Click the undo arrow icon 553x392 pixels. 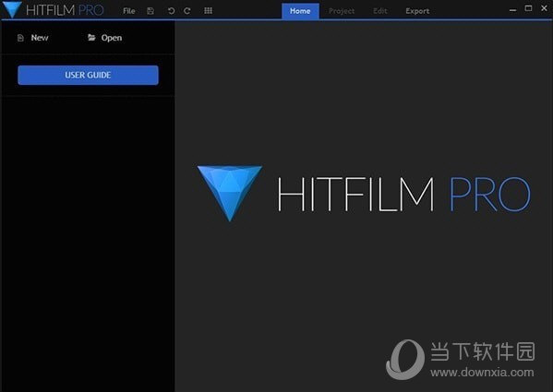(171, 11)
